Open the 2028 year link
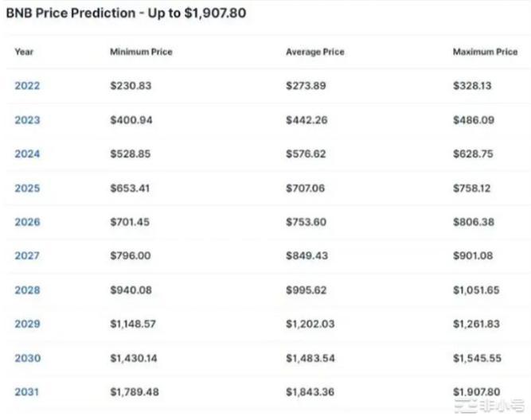531x420 pixels. 27,290
